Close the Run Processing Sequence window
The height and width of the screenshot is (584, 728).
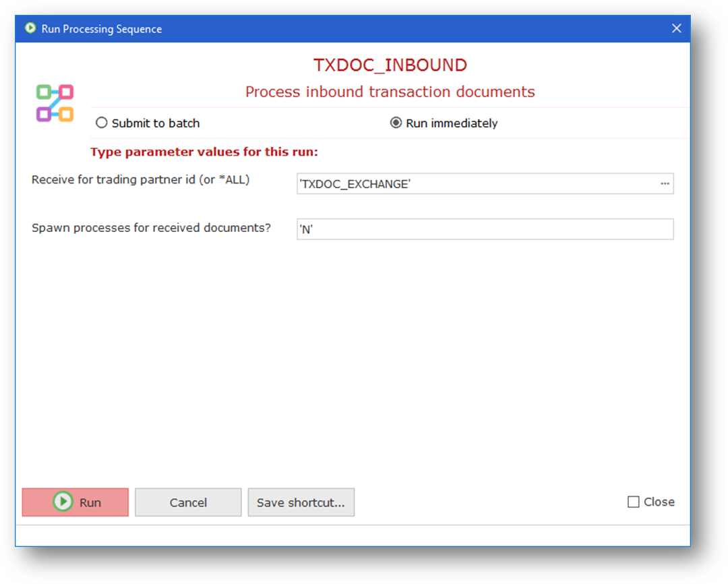677,28
